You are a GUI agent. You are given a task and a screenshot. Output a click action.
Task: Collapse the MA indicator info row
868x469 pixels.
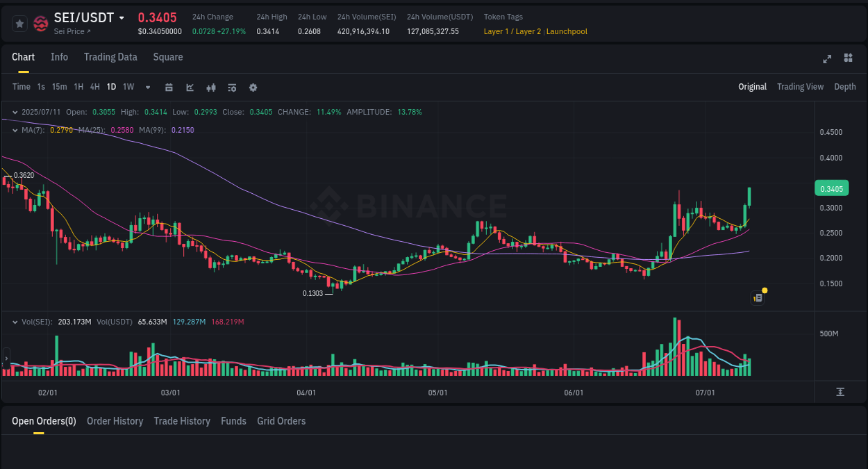(15, 130)
